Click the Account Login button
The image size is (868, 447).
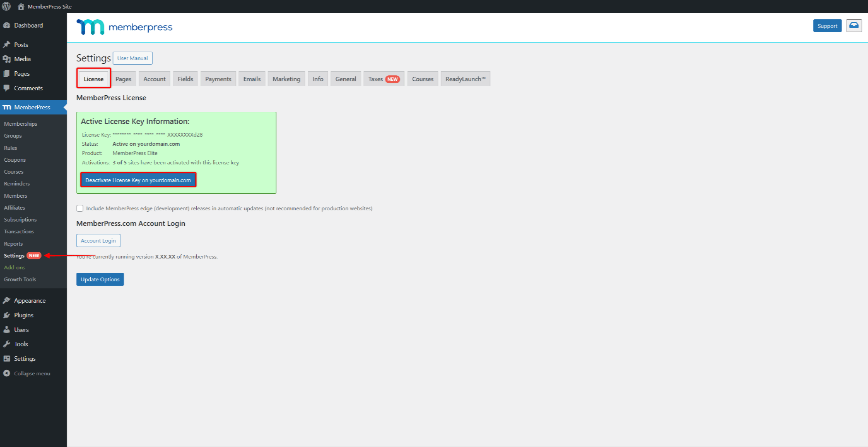click(98, 240)
